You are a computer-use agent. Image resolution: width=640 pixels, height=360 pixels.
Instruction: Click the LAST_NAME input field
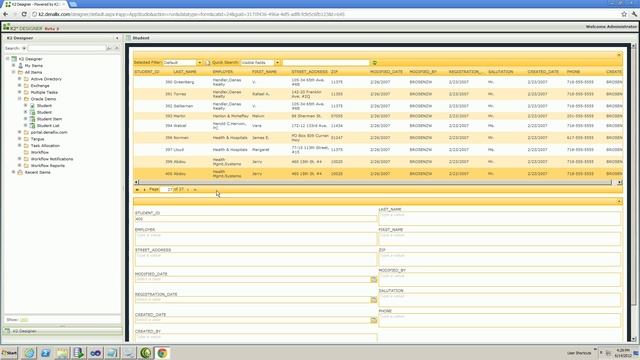(x=500, y=218)
